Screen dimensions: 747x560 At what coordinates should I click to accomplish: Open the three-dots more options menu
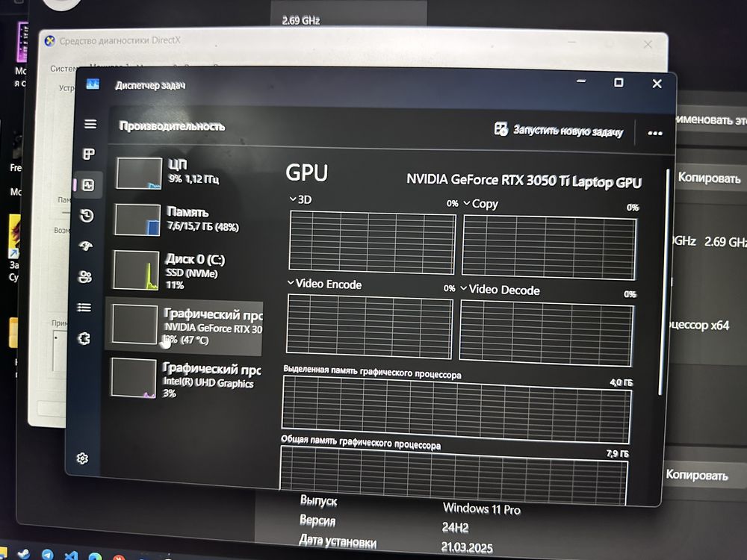(x=655, y=134)
